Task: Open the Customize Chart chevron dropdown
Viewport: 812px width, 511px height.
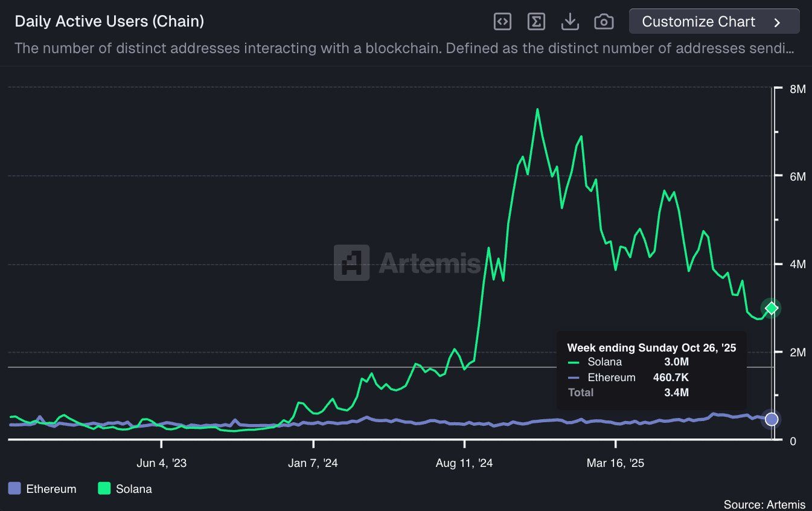Action: [779, 21]
